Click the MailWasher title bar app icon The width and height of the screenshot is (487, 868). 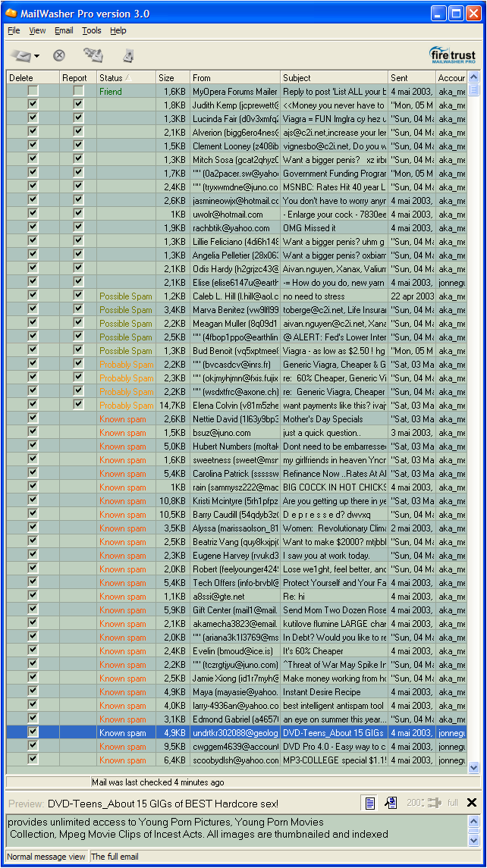[11, 14]
